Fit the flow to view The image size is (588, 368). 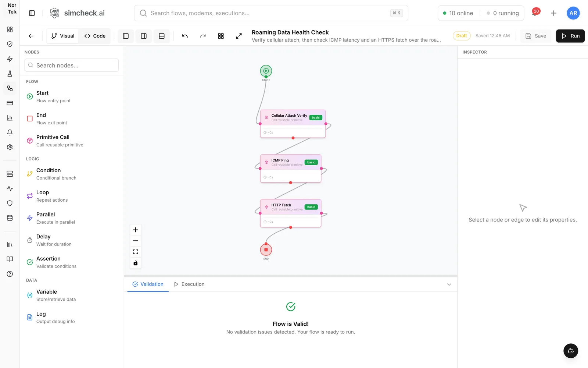(x=136, y=252)
